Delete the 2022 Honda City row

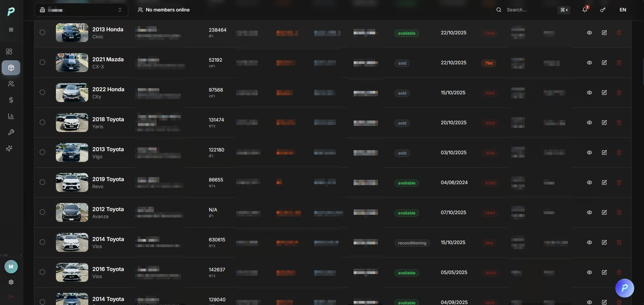pyautogui.click(x=619, y=93)
